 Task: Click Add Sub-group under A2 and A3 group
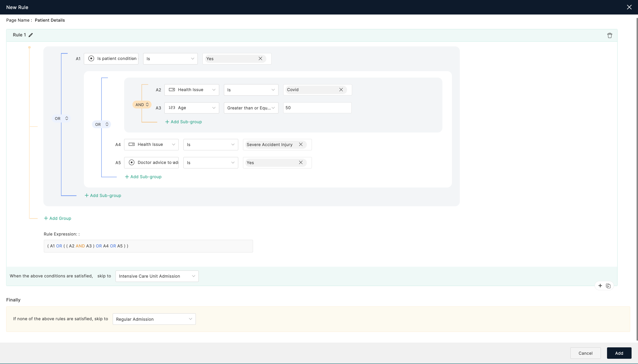(183, 122)
